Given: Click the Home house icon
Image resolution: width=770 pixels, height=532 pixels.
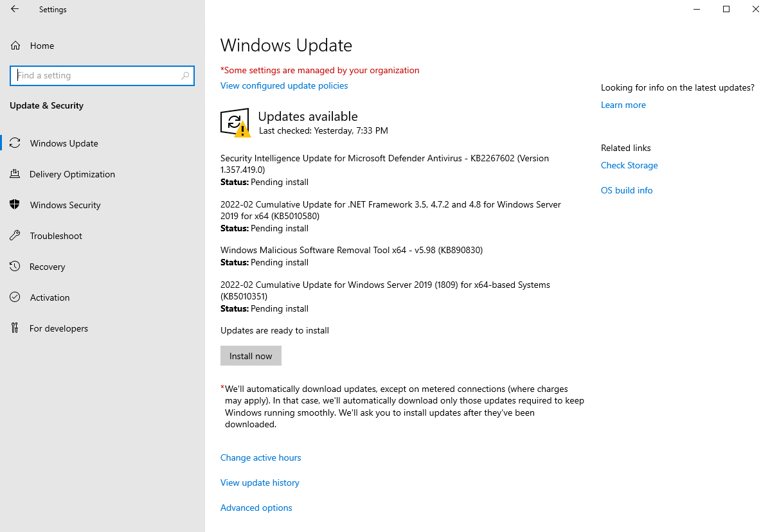Looking at the screenshot, I should pos(15,46).
